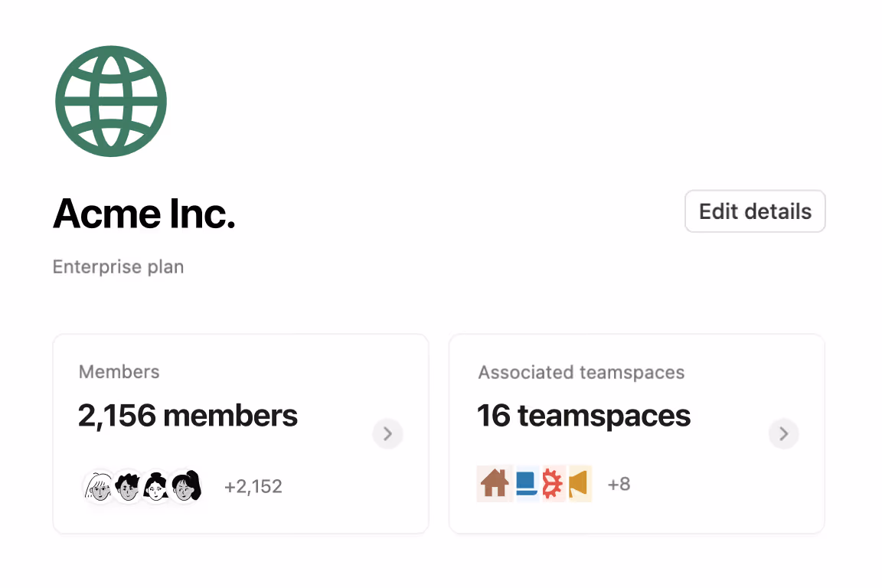Screen dimensions: 882x588
Task: Open the red gear teamspace icon
Action: click(551, 484)
